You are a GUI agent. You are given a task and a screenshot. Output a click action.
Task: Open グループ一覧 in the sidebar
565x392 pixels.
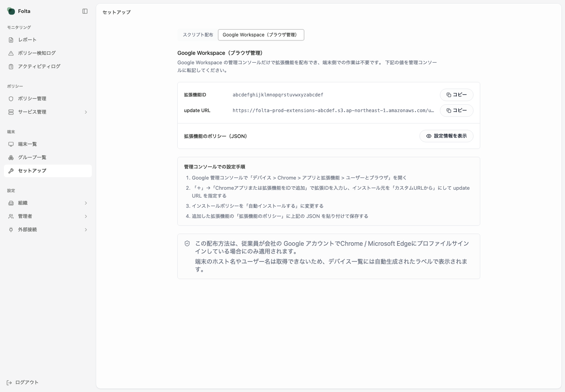click(x=48, y=158)
